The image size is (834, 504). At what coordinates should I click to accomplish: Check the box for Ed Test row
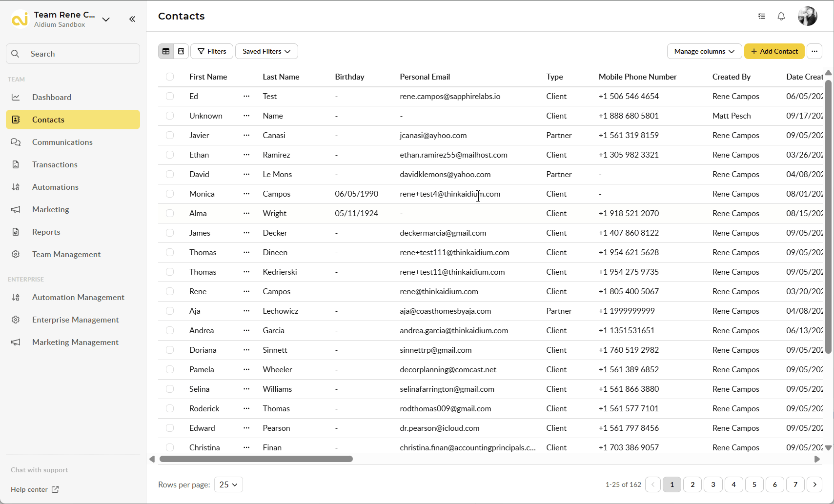170,96
